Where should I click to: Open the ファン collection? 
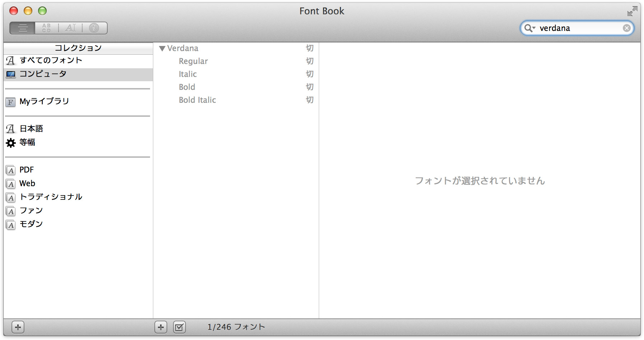point(78,211)
